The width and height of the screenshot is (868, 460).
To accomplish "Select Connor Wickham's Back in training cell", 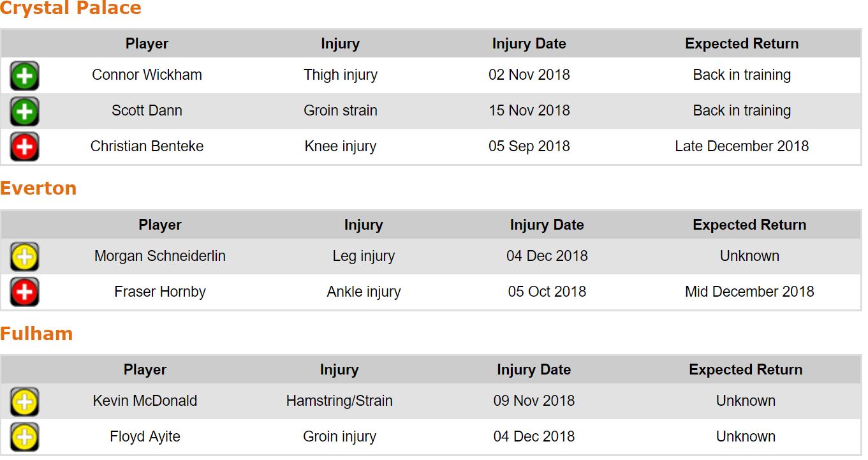I will [x=742, y=75].
